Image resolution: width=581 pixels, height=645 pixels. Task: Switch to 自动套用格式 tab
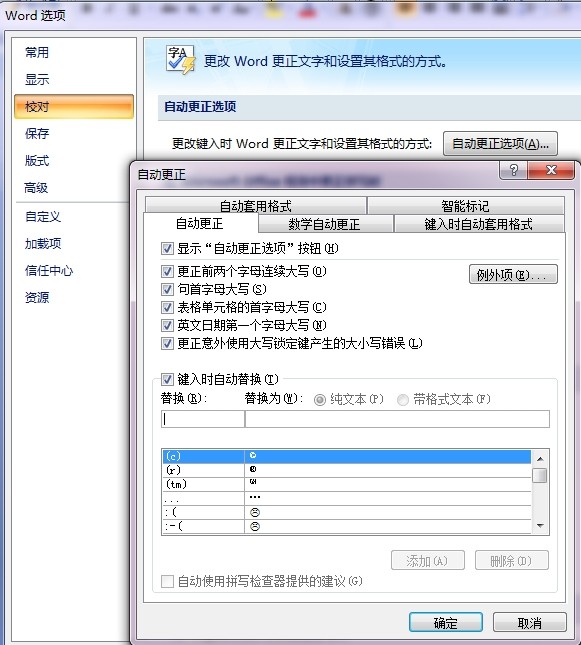(256, 205)
